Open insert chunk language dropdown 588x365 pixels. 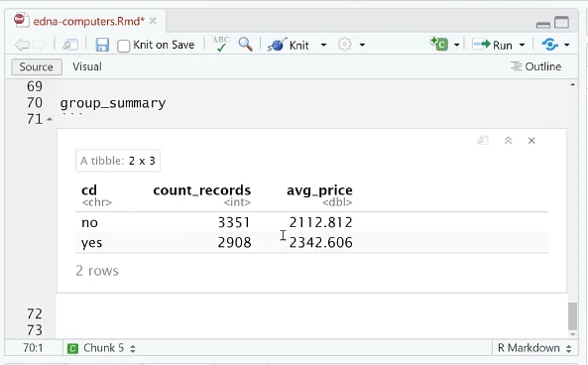[457, 45]
